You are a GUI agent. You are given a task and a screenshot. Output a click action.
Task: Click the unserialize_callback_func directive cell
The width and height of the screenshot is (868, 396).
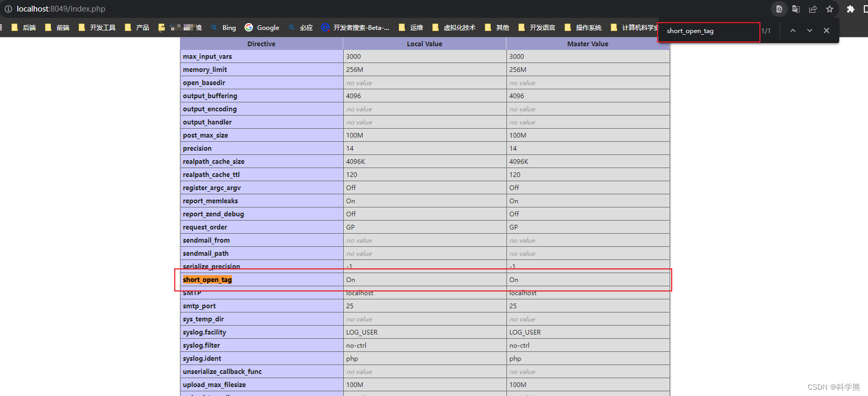(x=261, y=371)
